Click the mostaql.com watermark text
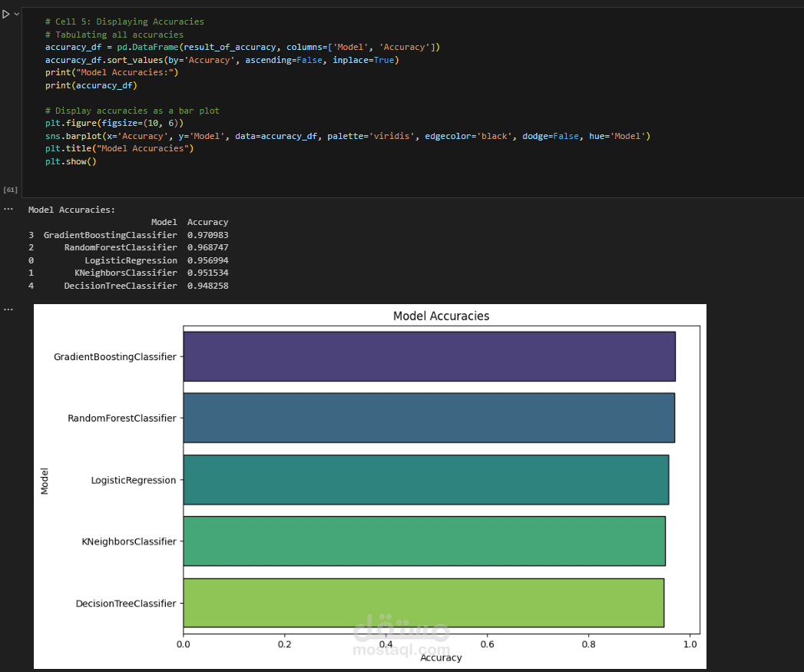This screenshot has width=804, height=672. [x=402, y=650]
